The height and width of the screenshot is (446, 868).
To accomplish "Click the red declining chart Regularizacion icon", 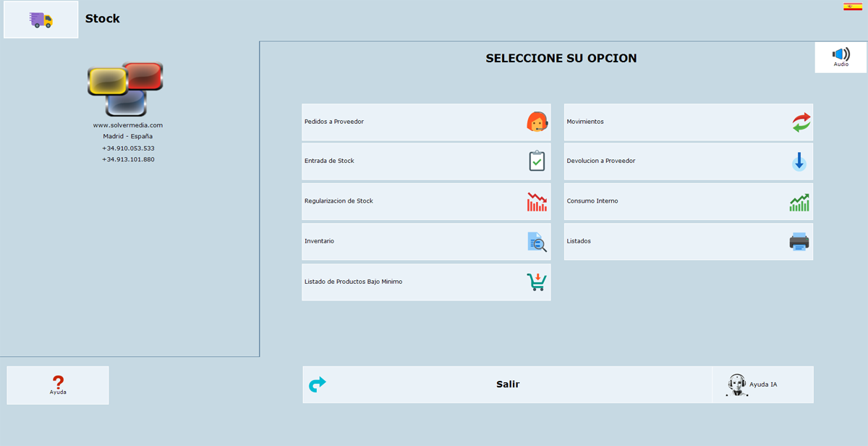I will [537, 201].
